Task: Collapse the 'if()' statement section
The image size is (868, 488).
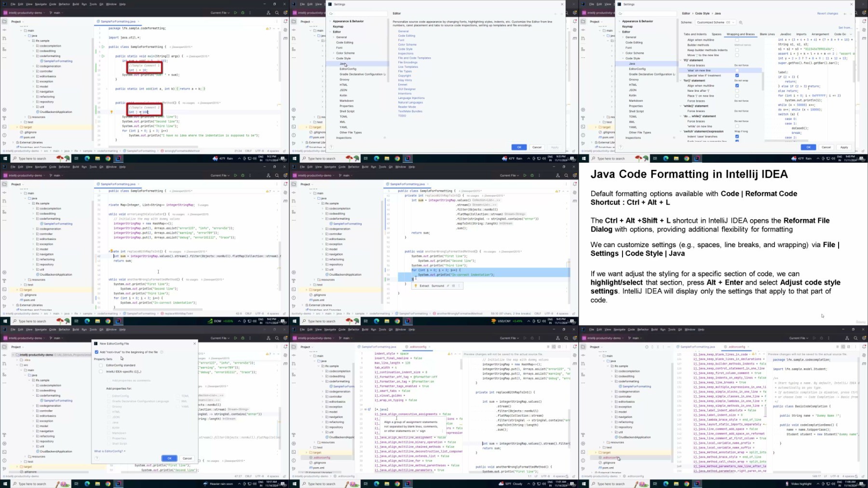Action: pos(681,60)
